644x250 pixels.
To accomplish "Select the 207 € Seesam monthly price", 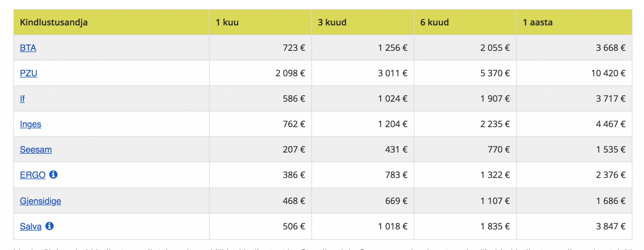I will pos(294,149).
